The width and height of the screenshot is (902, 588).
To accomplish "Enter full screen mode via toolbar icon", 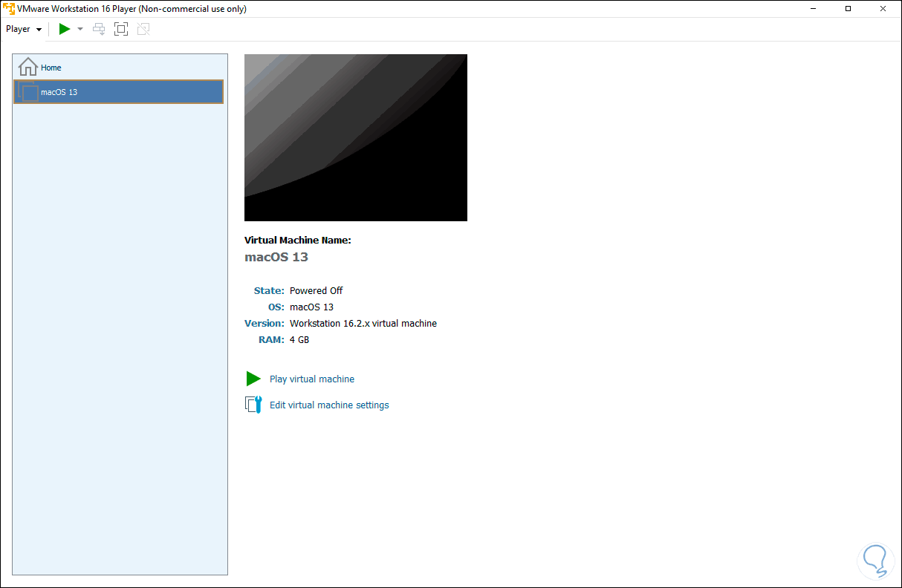I will pos(121,29).
